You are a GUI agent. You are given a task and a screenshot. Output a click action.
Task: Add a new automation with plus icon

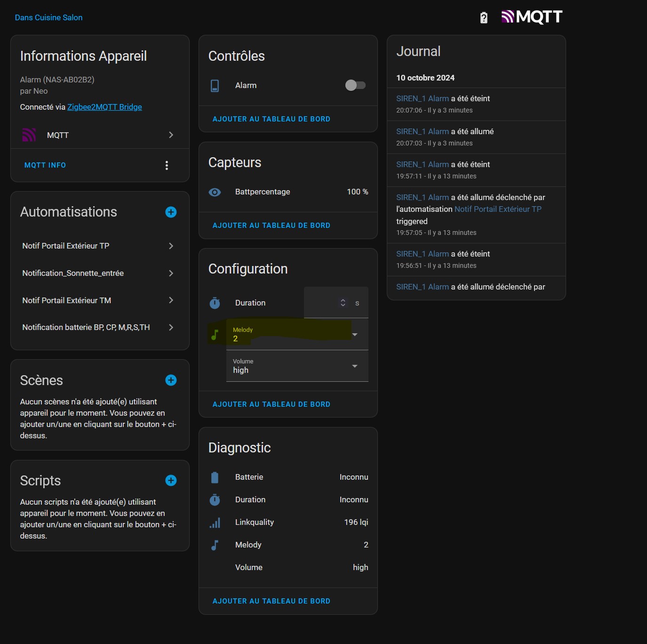point(171,212)
